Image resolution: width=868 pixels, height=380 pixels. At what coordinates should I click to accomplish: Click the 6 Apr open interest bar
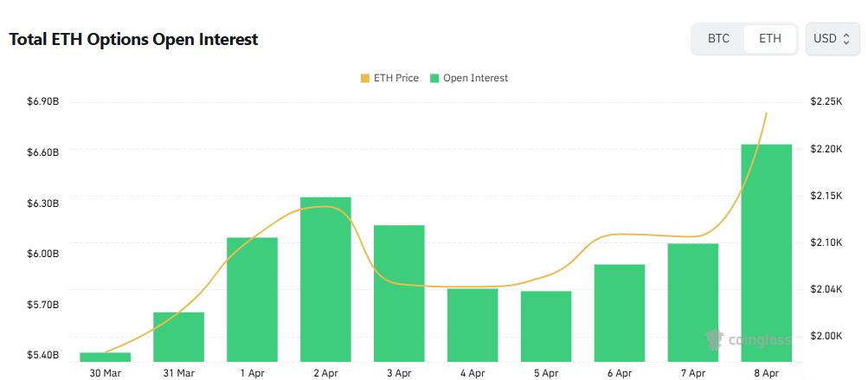click(x=620, y=312)
